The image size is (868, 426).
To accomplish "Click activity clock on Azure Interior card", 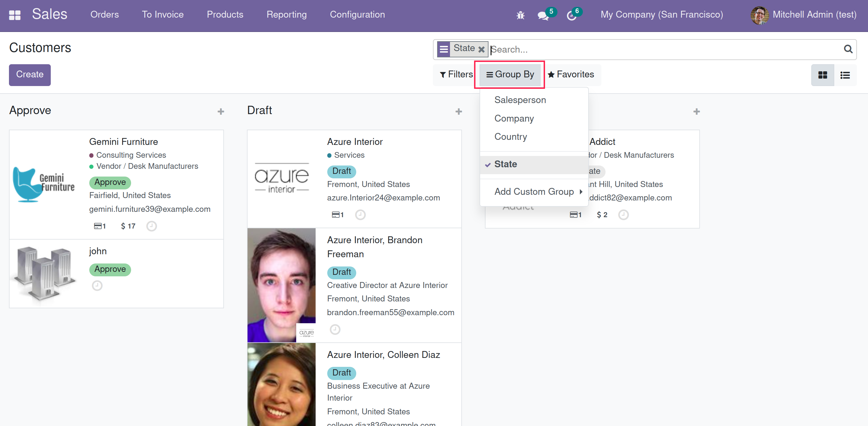I will pos(360,215).
